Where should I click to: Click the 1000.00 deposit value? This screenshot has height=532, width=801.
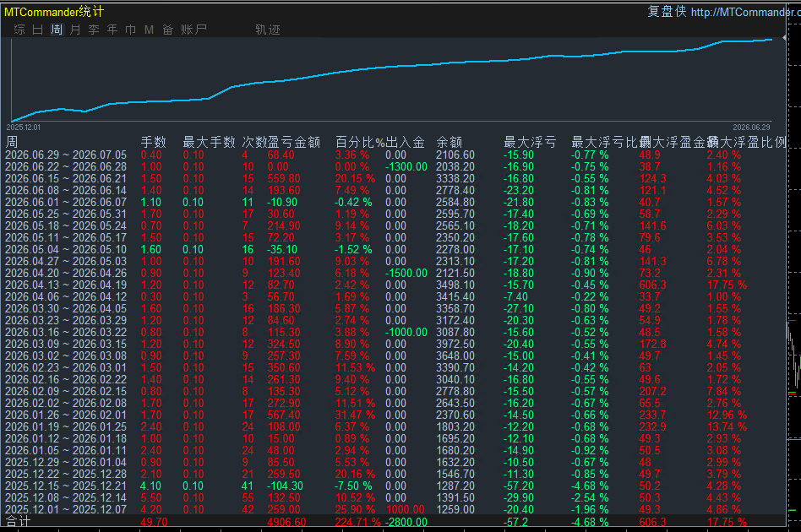tap(405, 509)
